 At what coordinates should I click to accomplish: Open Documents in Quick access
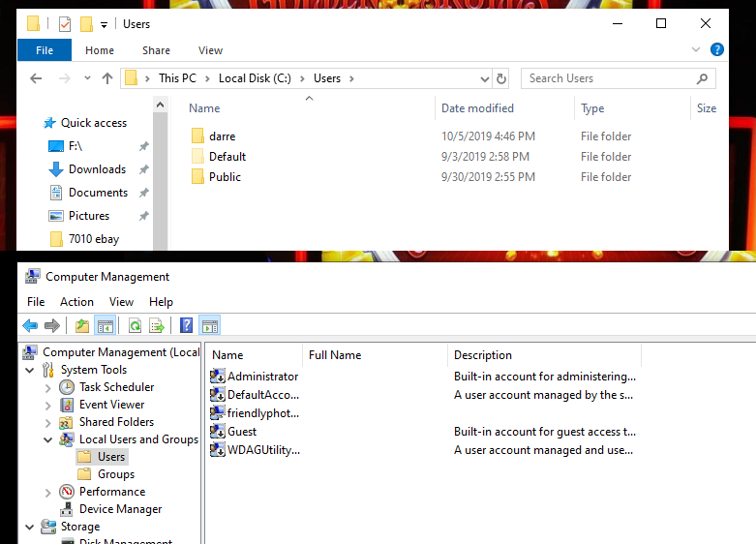[x=89, y=193]
